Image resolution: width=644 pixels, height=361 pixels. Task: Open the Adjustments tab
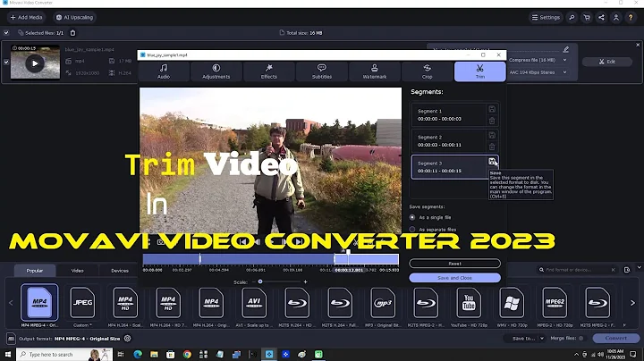(x=216, y=71)
